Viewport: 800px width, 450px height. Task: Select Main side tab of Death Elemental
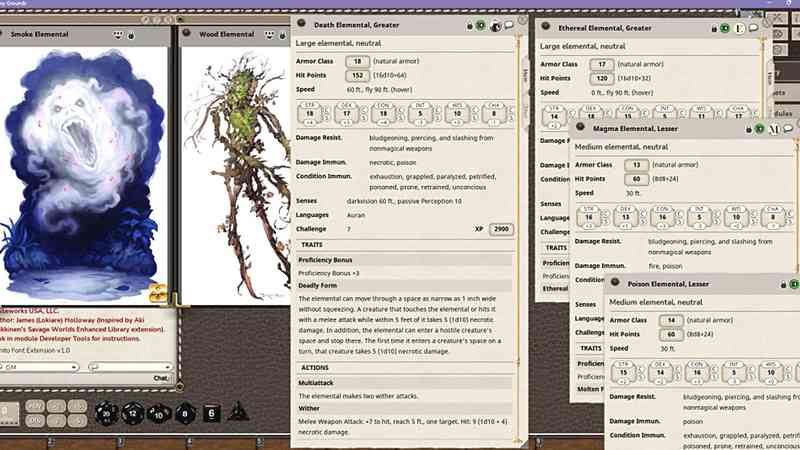pyautogui.click(x=524, y=76)
